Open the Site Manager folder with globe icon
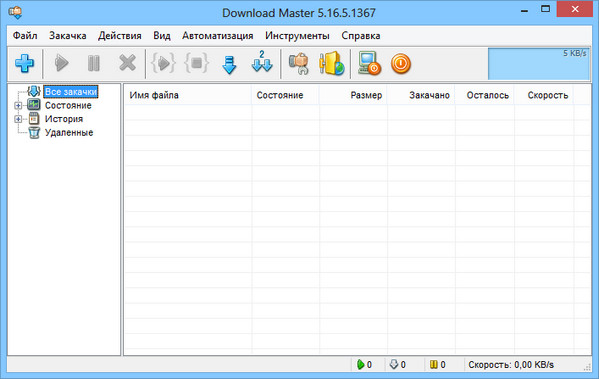599x379 pixels. tap(332, 63)
